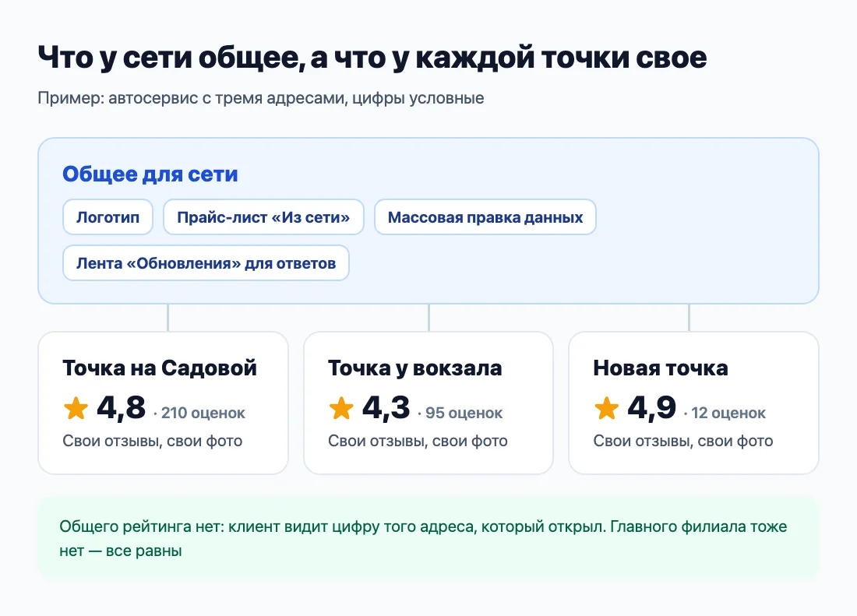The height and width of the screenshot is (616, 857).
Task: Click the «210 оценок» count
Action: [x=203, y=413]
